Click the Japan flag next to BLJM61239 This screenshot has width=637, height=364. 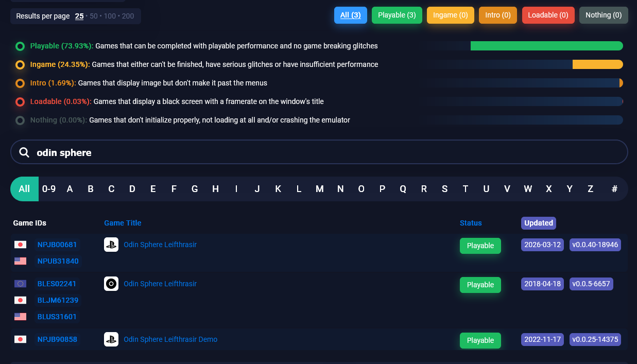[x=20, y=300]
